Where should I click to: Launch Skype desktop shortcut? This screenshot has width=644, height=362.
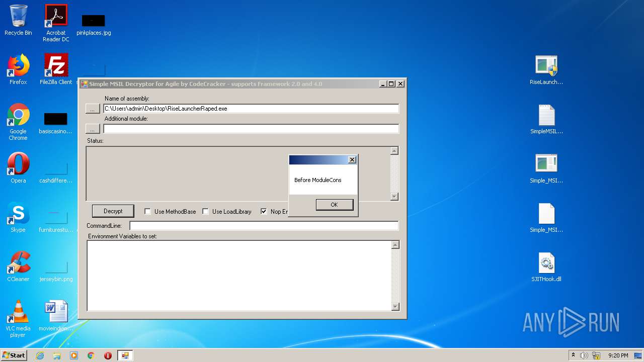coord(18,217)
